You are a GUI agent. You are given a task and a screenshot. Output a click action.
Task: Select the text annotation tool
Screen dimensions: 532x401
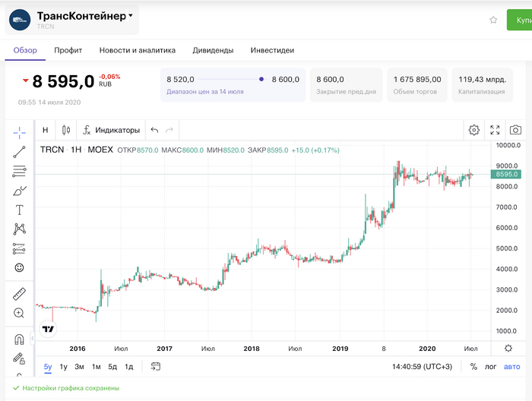coord(19,210)
